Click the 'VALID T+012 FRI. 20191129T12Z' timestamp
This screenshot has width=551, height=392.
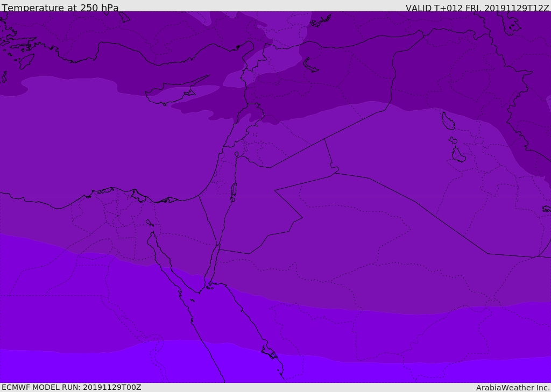(477, 8)
